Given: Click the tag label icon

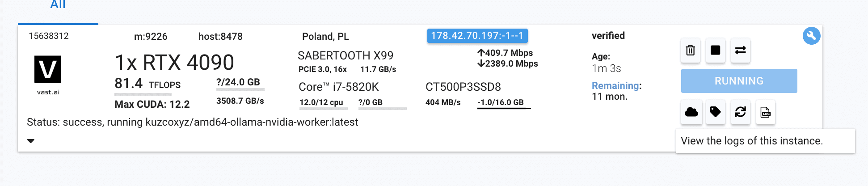Looking at the screenshot, I should [716, 112].
